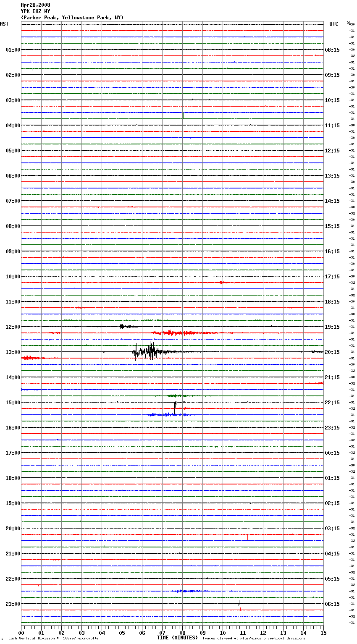Pick the UTC time label "21:15"

coord(332,377)
